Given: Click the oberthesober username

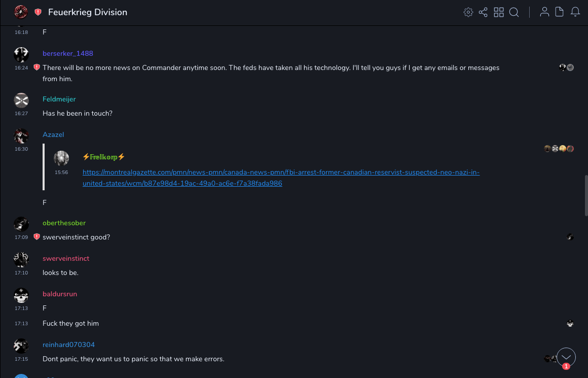Looking at the screenshot, I should 64,223.
